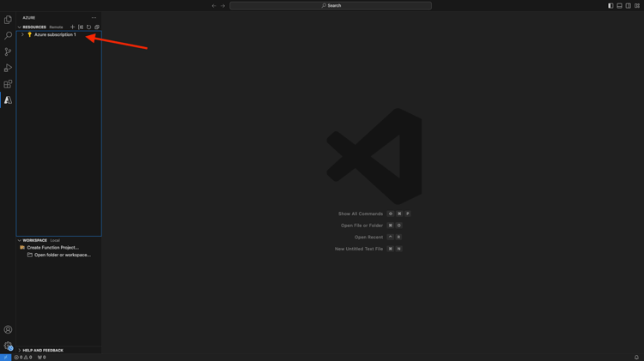
Task: Open notifications bell in status bar
Action: click(636, 358)
